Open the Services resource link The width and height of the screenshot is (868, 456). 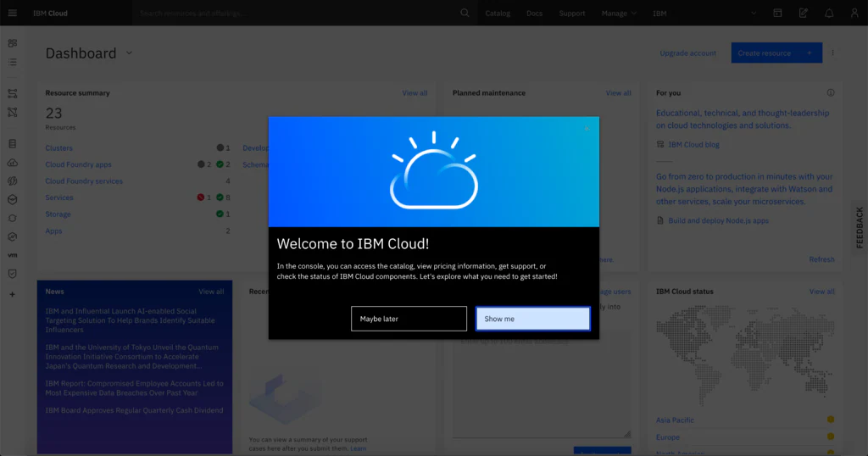[x=59, y=197]
